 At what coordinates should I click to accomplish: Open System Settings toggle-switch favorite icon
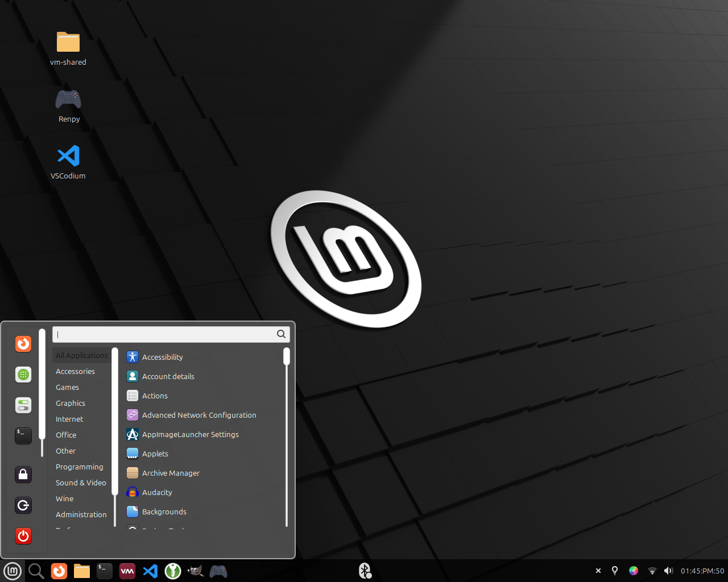point(23,405)
